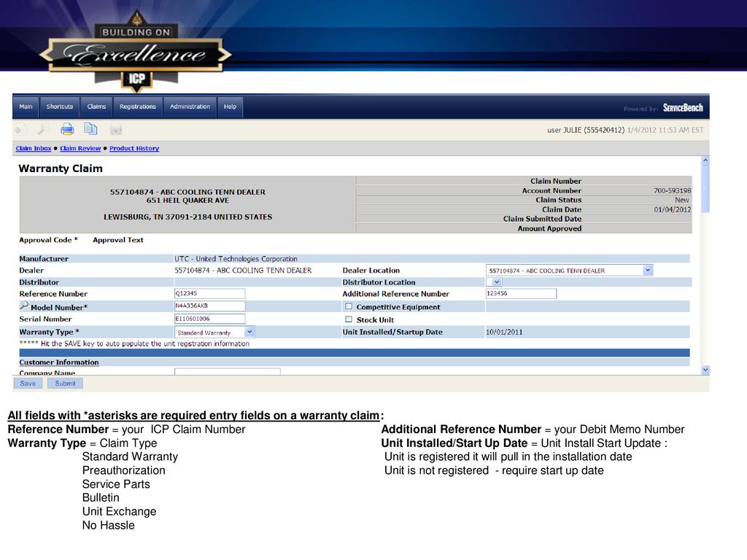Open the Shortcuts menu
The width and height of the screenshot is (747, 560).
coord(60,106)
